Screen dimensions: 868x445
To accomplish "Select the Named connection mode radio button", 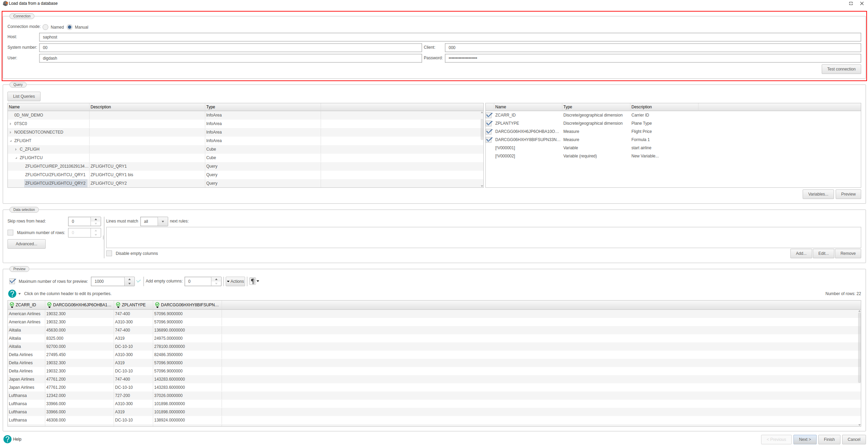I will tap(46, 27).
